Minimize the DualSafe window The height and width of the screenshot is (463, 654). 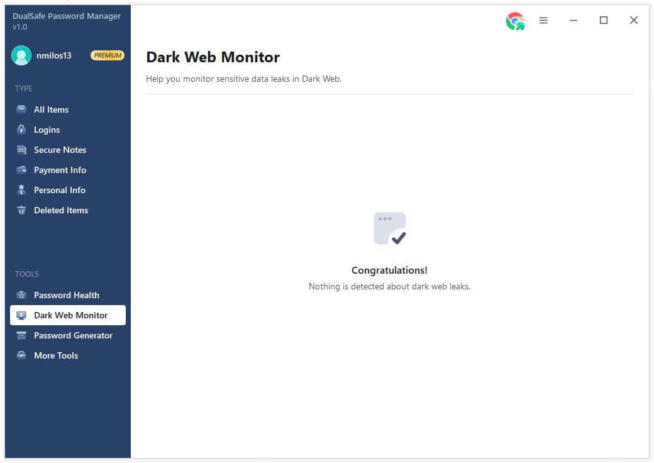pyautogui.click(x=574, y=20)
